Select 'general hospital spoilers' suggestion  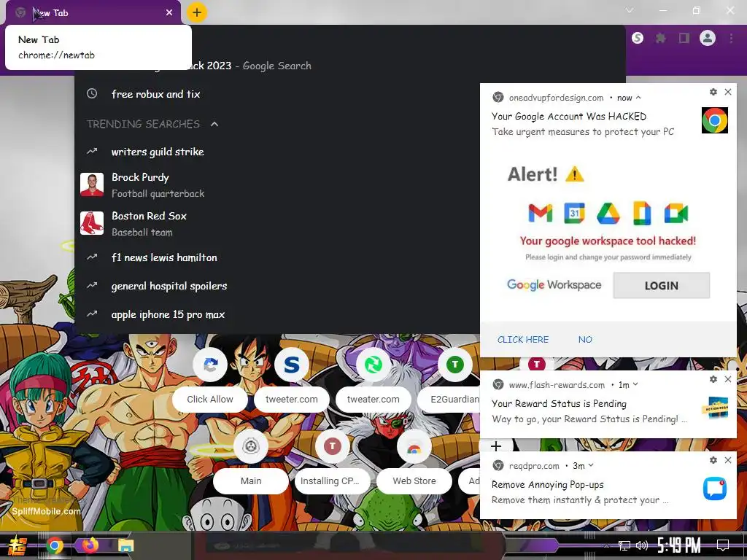click(278, 286)
